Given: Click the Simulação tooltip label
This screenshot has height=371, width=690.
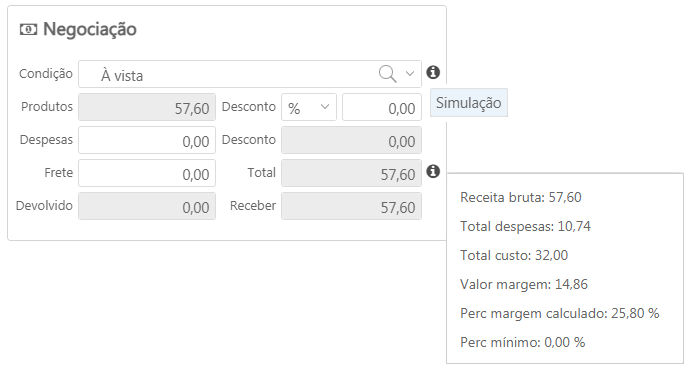Looking at the screenshot, I should 469,103.
